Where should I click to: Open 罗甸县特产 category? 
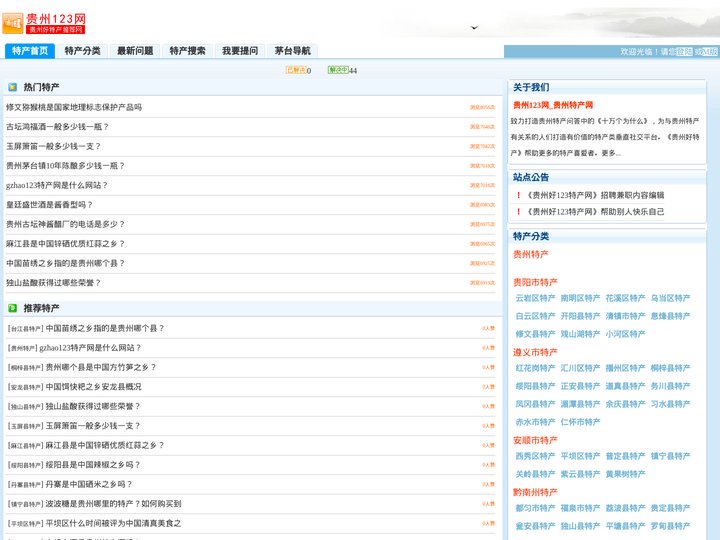[x=670, y=526]
